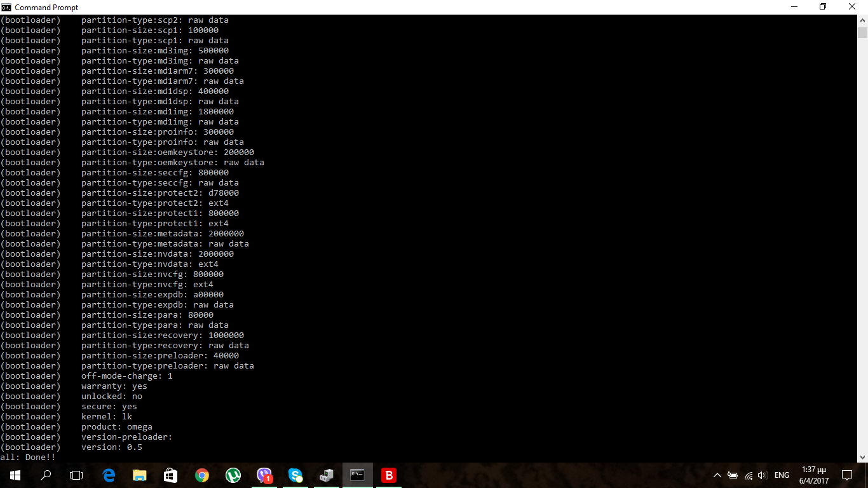
Task: Click the 'partition-size:expdb: a00000' line
Action: (x=153, y=295)
